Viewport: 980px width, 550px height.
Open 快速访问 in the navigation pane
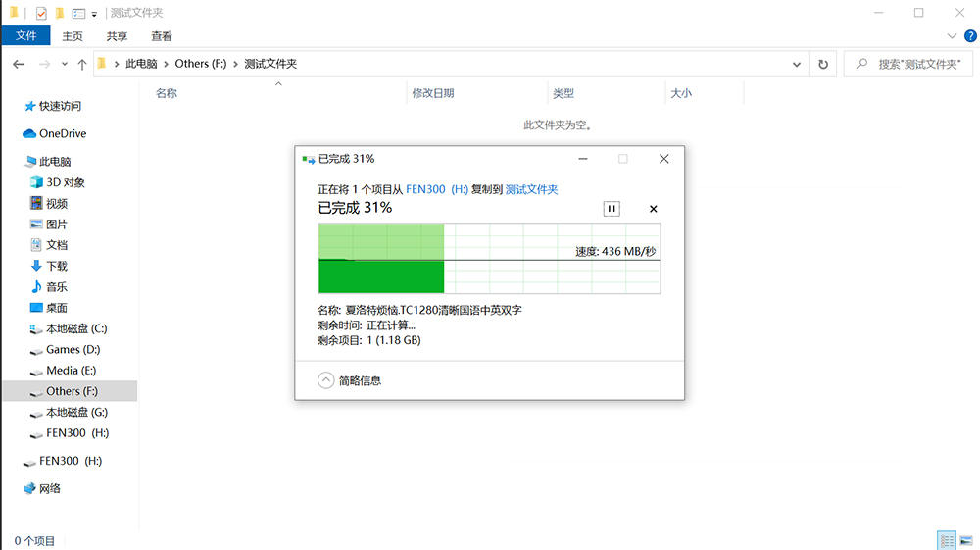(x=53, y=106)
